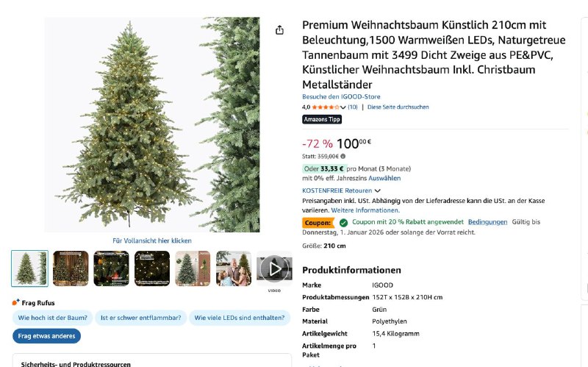This screenshot has height=367, width=588.
Task: Open the info icon next to the 359,00€ list price
Action: [x=343, y=156]
